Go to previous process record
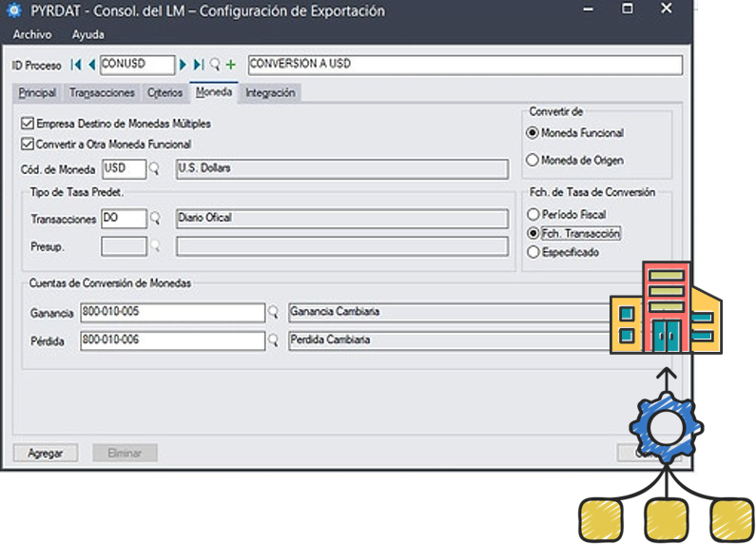The width and height of the screenshot is (756, 544). [x=91, y=65]
